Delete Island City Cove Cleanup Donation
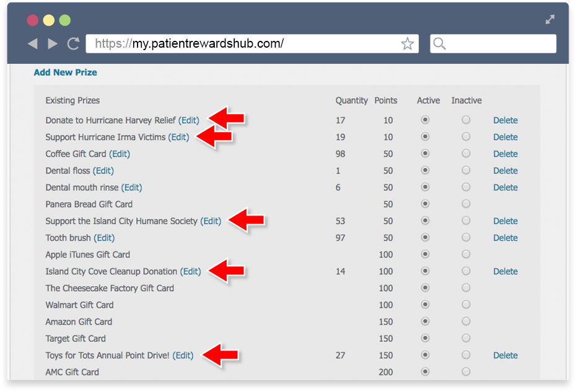The image size is (576, 392). coord(505,271)
